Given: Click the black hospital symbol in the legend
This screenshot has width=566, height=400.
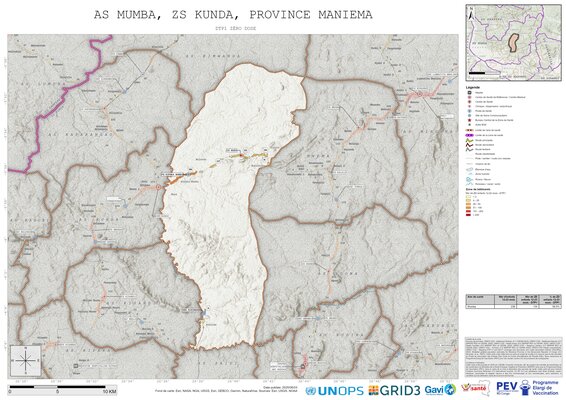Looking at the screenshot, I should click(x=469, y=93).
